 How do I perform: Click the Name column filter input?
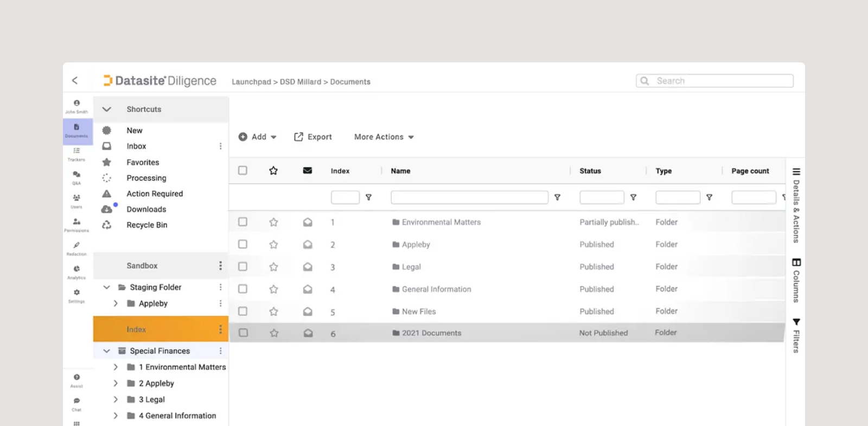(469, 198)
